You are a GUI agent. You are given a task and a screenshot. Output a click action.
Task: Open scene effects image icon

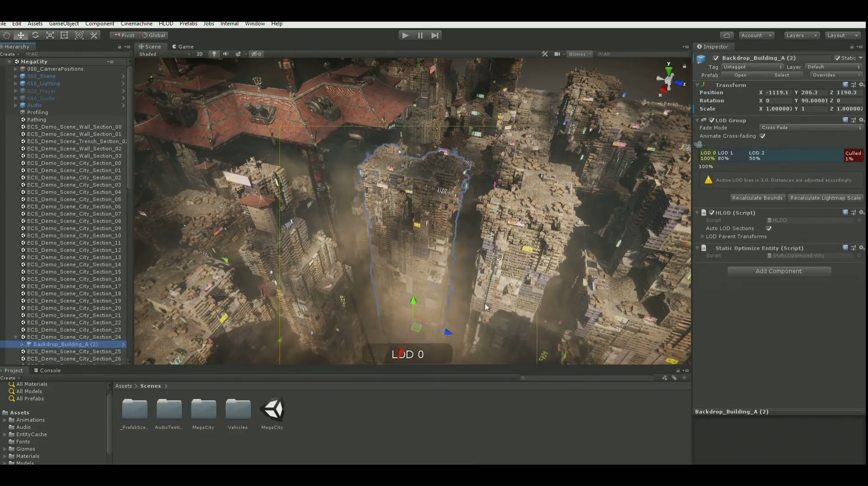click(238, 54)
